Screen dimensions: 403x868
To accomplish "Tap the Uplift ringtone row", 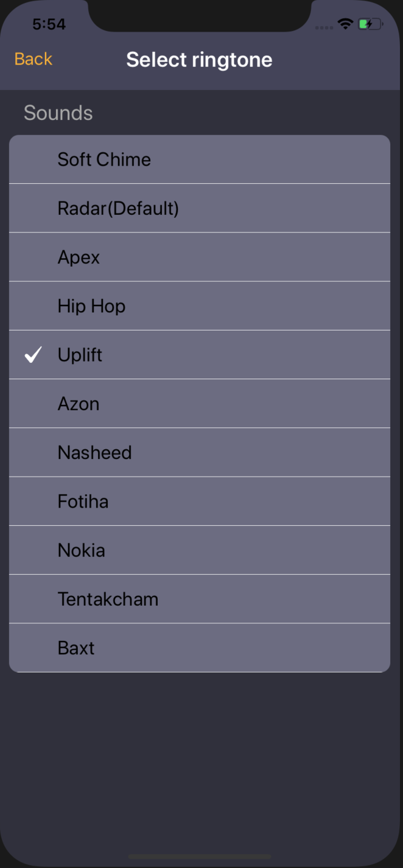I will click(200, 355).
